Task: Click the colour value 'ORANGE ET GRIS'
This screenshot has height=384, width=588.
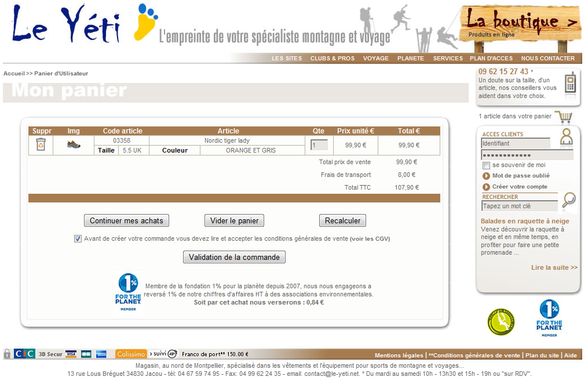Action: coord(250,150)
